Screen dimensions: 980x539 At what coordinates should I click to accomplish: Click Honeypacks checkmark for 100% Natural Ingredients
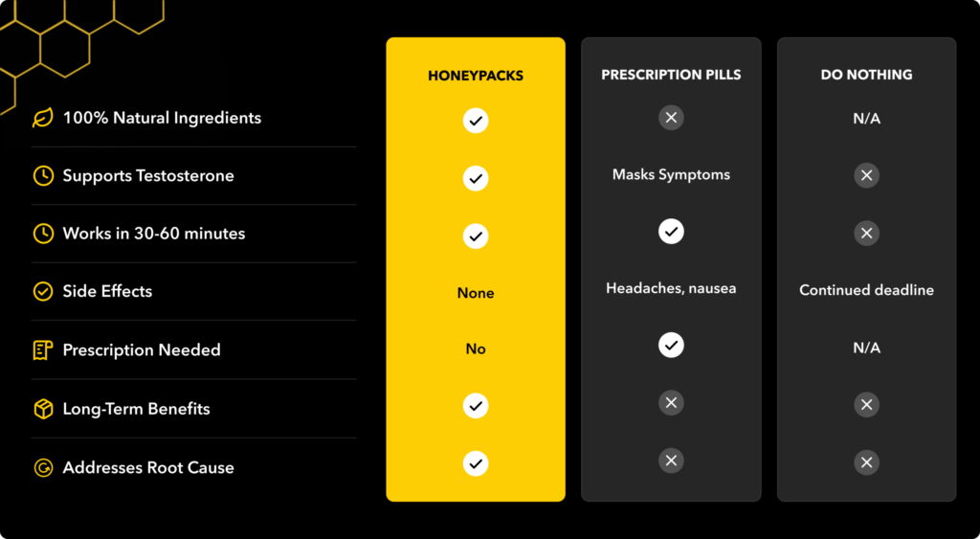click(x=476, y=120)
